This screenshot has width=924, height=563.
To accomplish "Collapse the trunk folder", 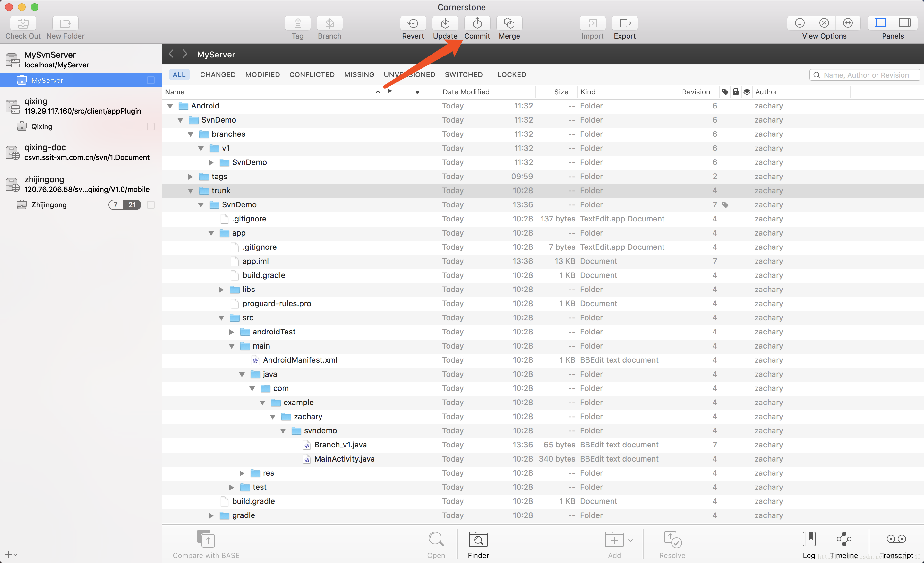I will pos(191,191).
